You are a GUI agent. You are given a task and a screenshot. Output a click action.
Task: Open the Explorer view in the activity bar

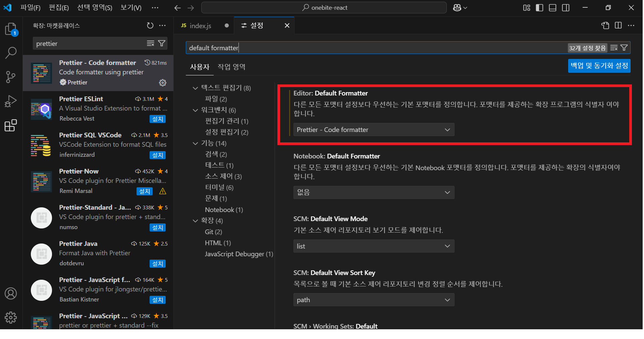(11, 29)
